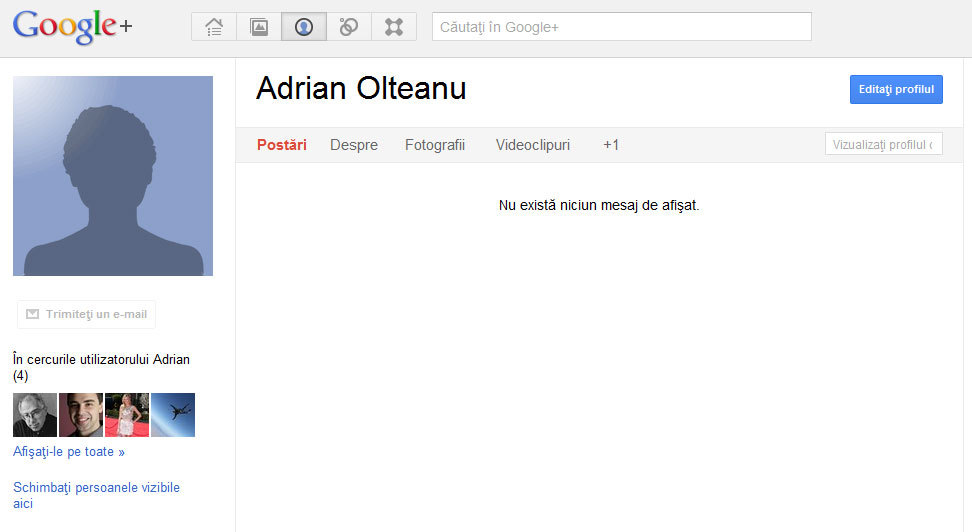This screenshot has height=532, width=972.
Task: Switch to the Postări tab
Action: point(281,145)
